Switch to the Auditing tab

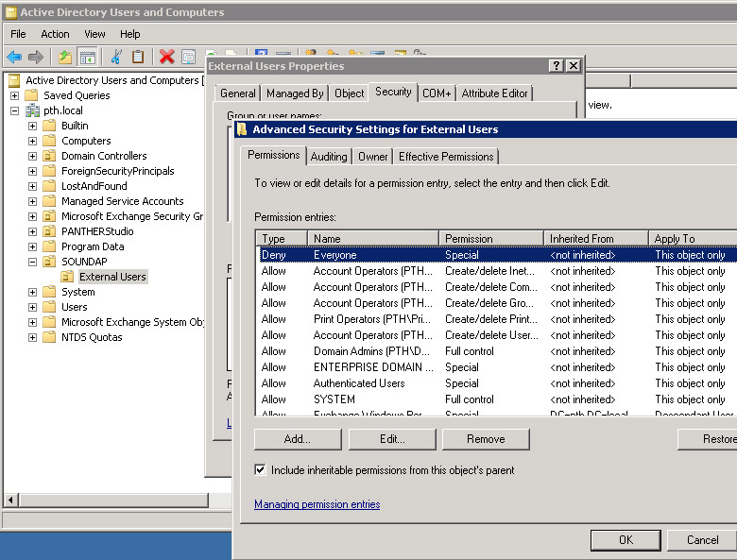pos(329,157)
